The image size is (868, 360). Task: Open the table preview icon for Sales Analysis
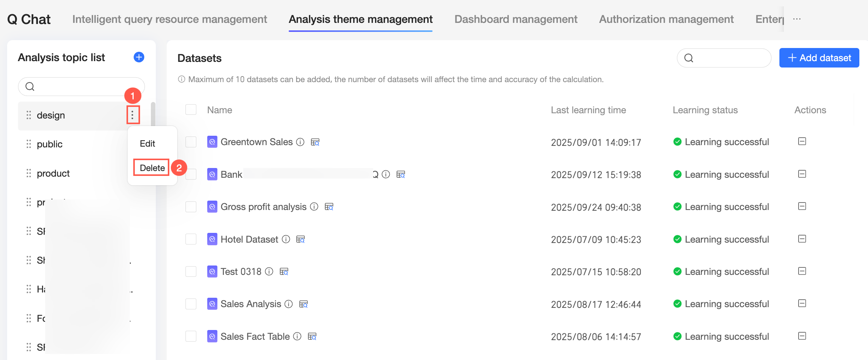[x=303, y=304]
